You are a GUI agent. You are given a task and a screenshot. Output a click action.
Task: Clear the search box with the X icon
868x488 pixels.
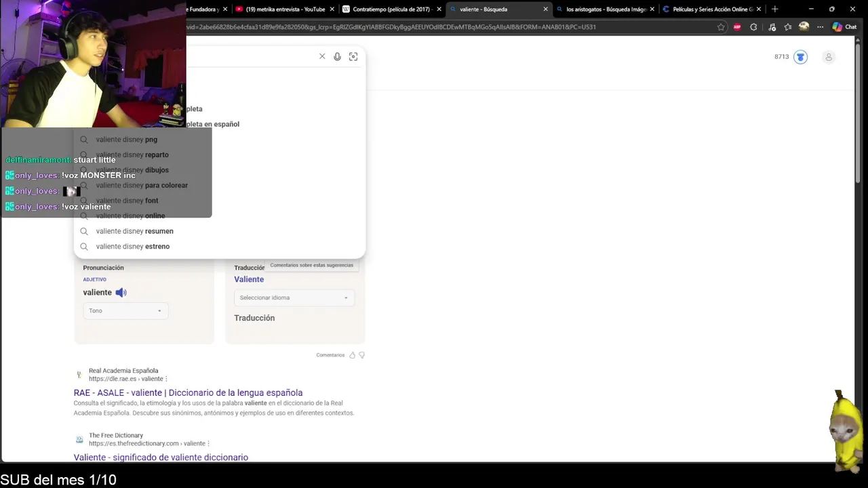322,56
